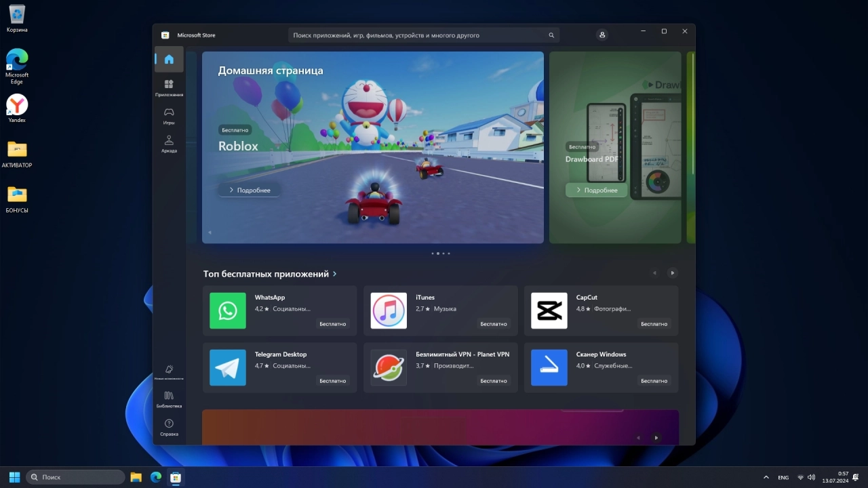Open the Приложения section in sidebar
This screenshot has height=488, width=868.
pyautogui.click(x=169, y=87)
